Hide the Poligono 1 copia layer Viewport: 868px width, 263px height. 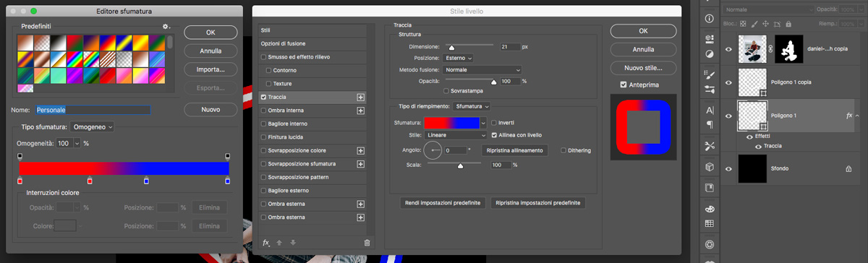coord(728,82)
